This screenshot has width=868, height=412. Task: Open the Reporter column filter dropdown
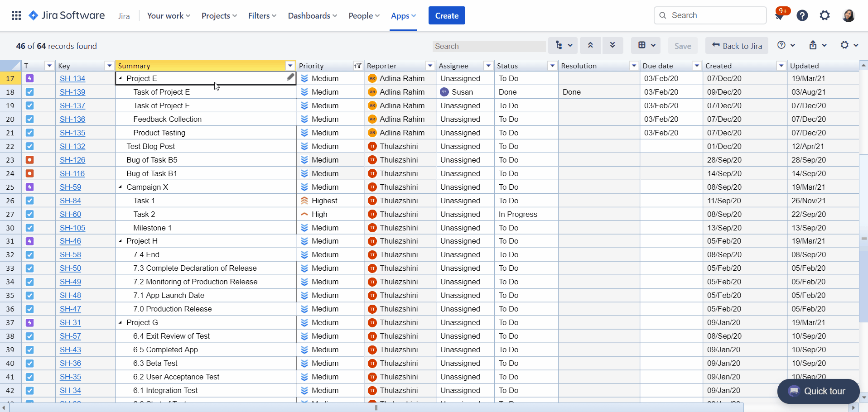coord(430,66)
